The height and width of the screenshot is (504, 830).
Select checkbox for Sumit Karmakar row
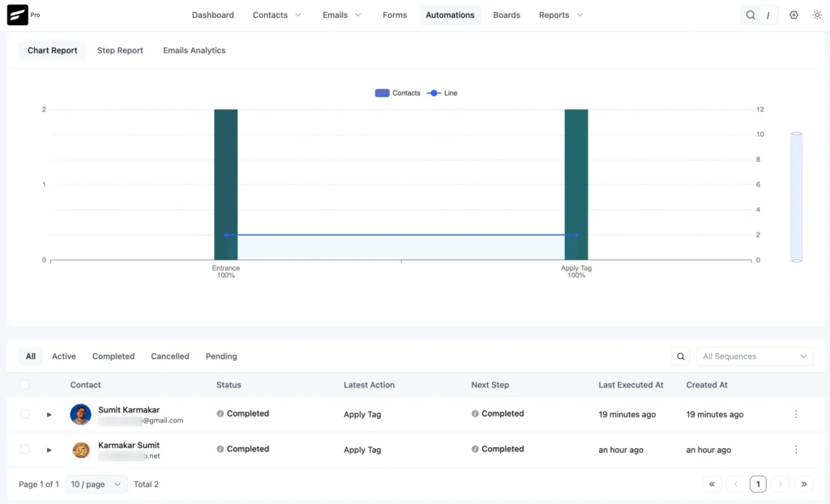[24, 414]
